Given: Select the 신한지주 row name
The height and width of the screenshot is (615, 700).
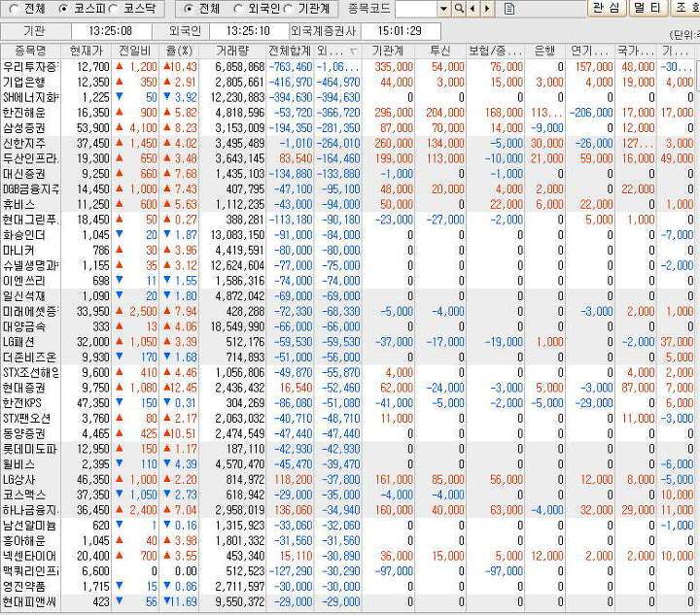Looking at the screenshot, I should click(24, 143).
